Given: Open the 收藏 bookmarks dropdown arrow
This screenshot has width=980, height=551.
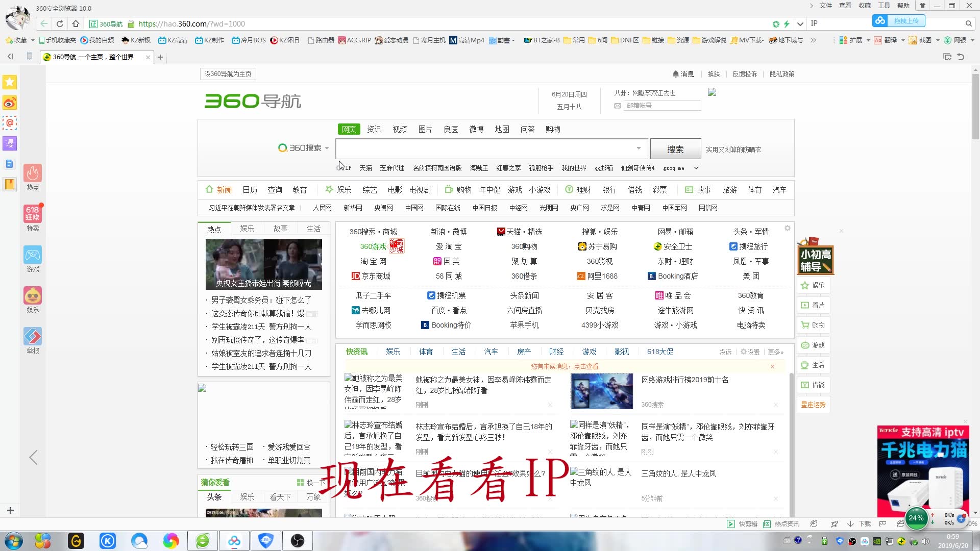Looking at the screenshot, I should click(33, 40).
